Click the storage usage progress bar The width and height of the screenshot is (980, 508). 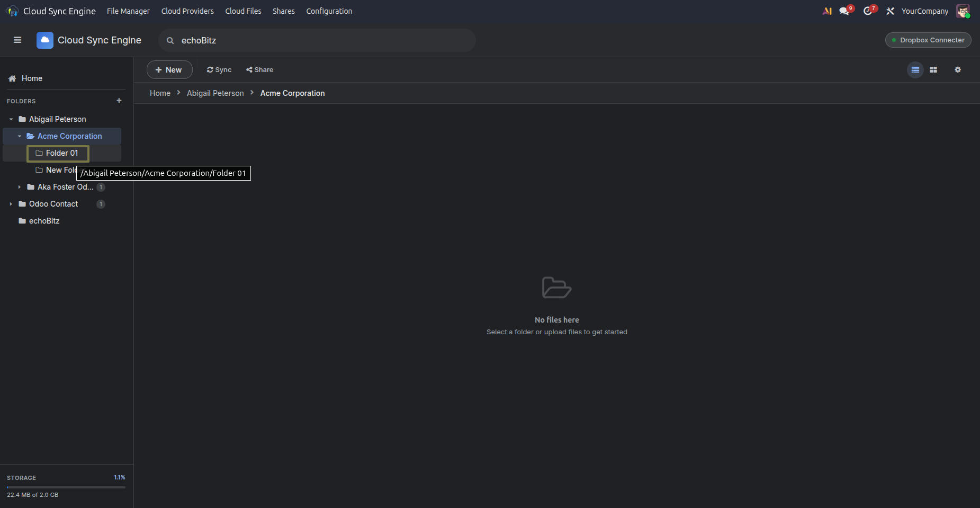click(x=66, y=487)
